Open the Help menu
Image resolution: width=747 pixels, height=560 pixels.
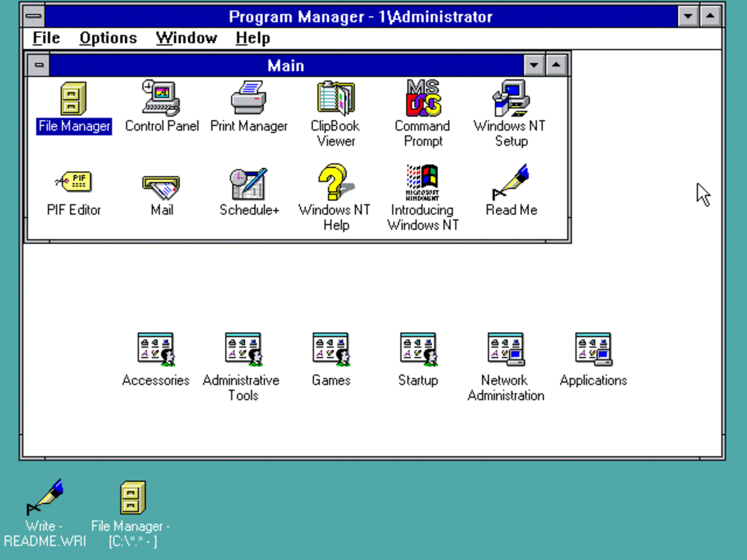point(253,38)
